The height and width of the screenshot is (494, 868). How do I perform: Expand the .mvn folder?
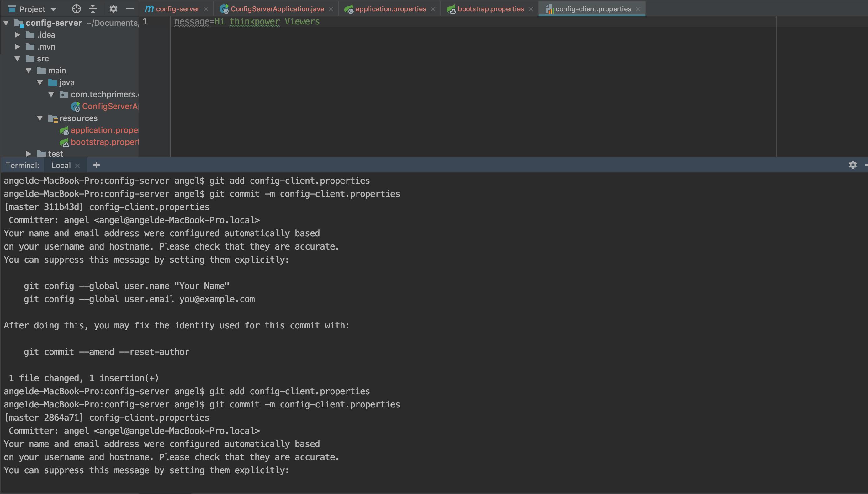point(17,46)
